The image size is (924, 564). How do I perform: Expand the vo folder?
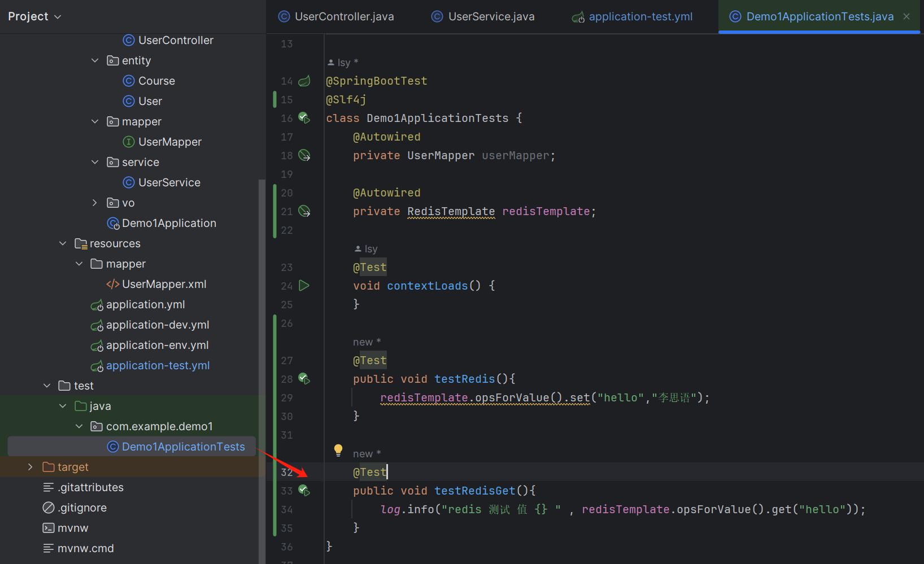point(94,202)
